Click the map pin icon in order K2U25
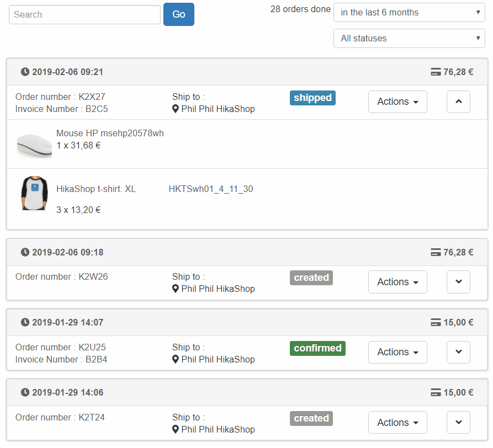This screenshot has height=448, width=493. pos(176,359)
